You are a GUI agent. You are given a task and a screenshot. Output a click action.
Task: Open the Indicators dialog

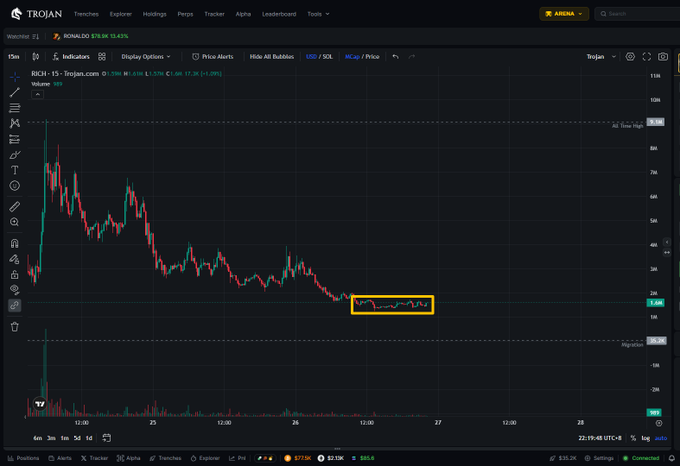tap(71, 57)
